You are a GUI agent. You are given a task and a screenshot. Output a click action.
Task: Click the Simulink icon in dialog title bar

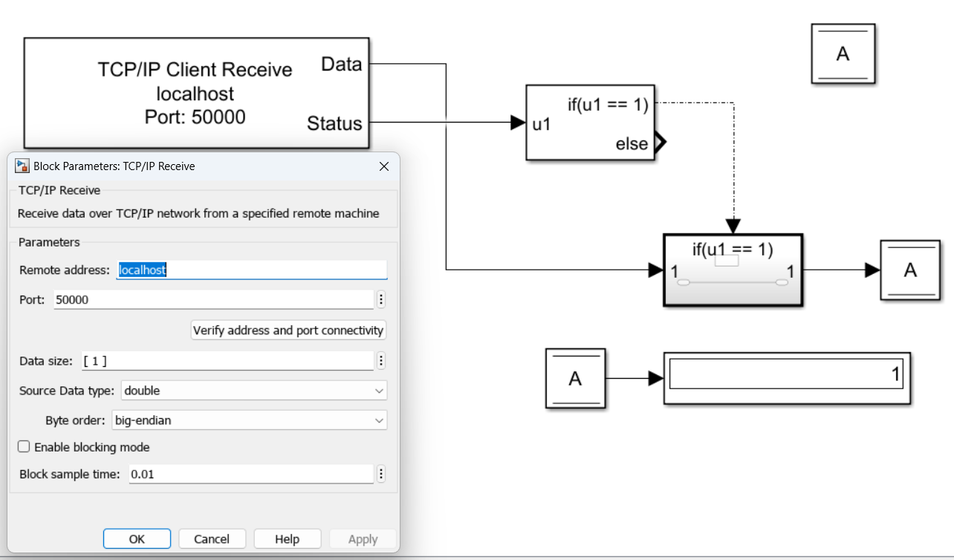(22, 166)
